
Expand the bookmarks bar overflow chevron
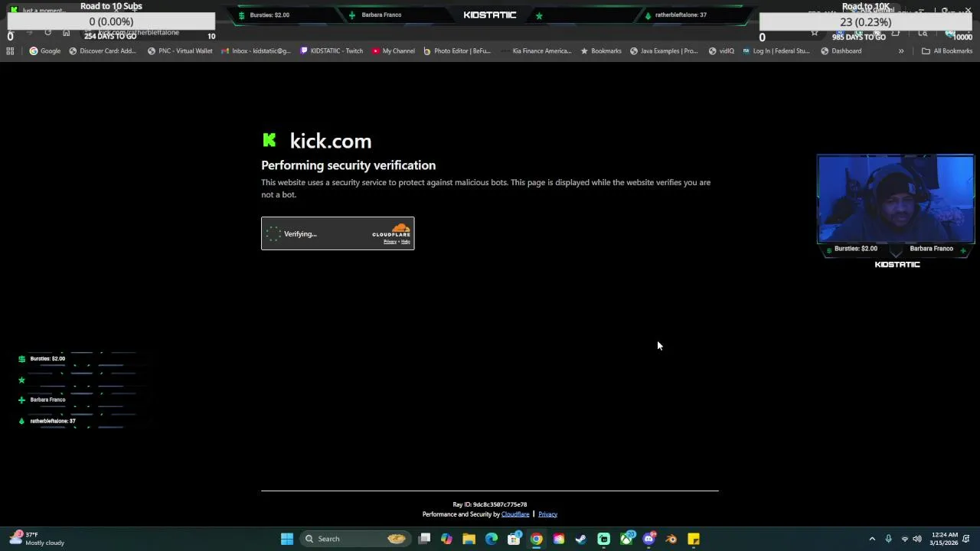coord(901,51)
